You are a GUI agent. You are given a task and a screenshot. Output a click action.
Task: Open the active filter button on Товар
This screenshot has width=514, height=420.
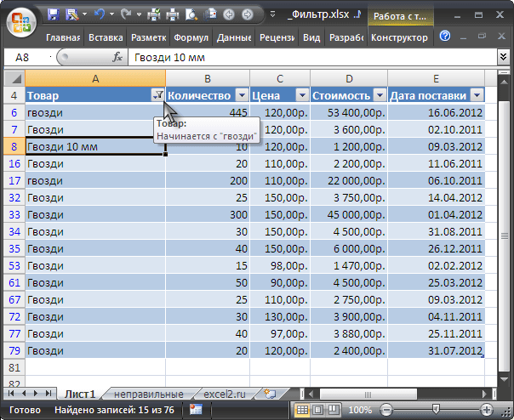coord(158,95)
